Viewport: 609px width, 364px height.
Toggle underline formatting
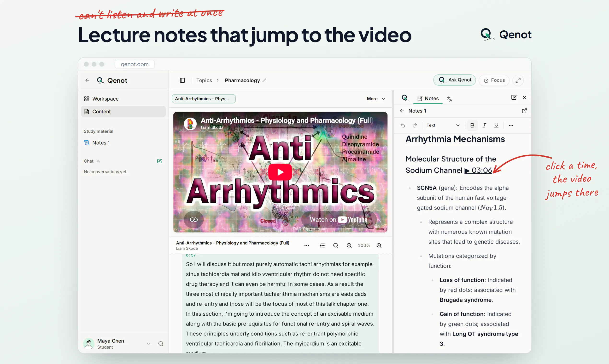[x=496, y=125]
